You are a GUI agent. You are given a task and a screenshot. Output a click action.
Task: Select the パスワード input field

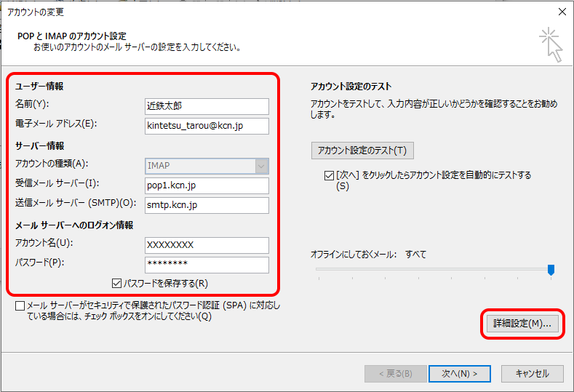207,264
